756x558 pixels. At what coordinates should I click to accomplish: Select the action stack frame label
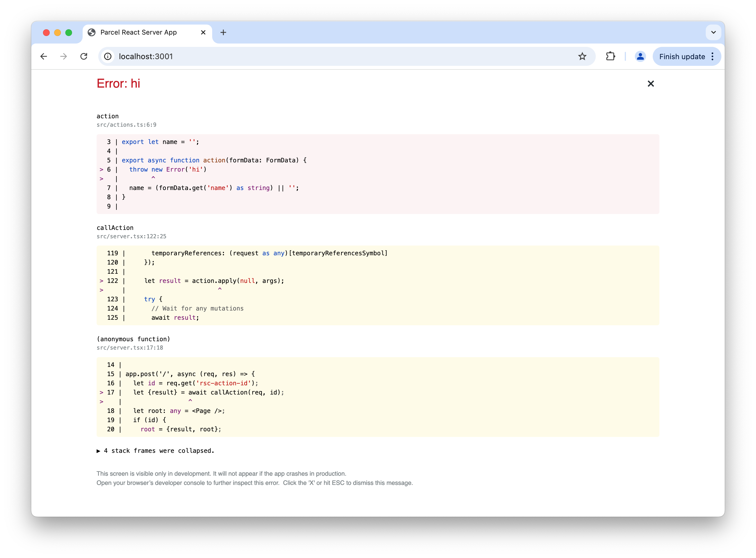[x=107, y=116]
